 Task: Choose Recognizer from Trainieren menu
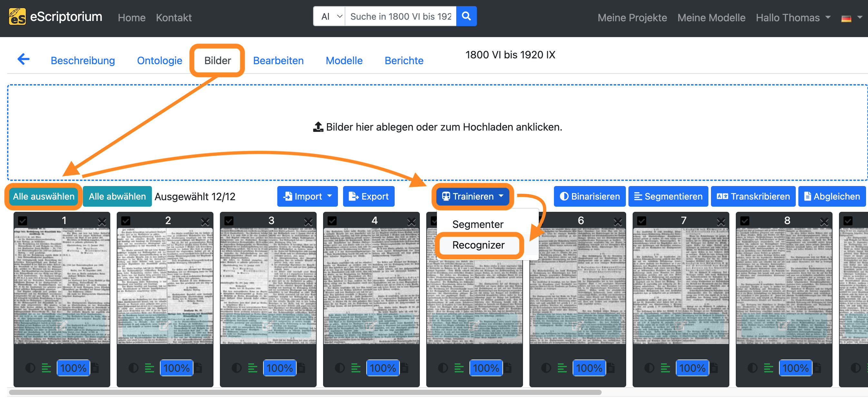[x=478, y=245]
